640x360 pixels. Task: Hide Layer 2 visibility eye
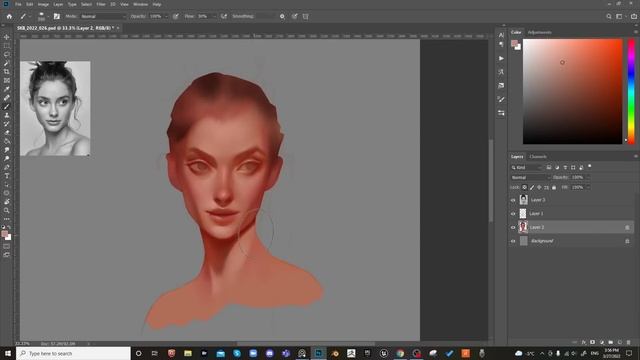coord(513,227)
